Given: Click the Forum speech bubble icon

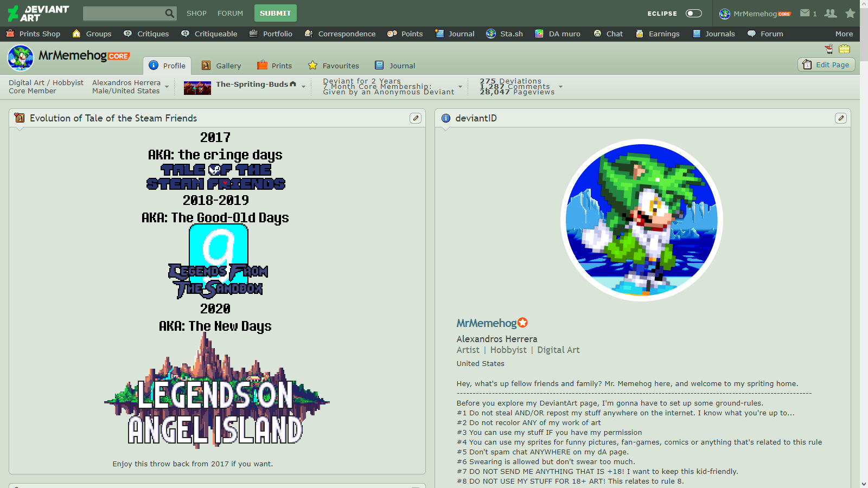Looking at the screenshot, I should [751, 34].
